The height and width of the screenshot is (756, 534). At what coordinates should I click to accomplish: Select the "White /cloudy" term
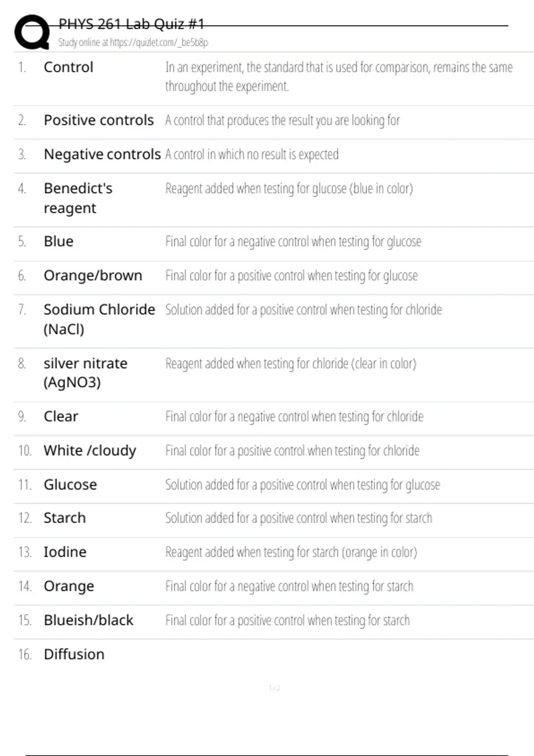tap(89, 450)
